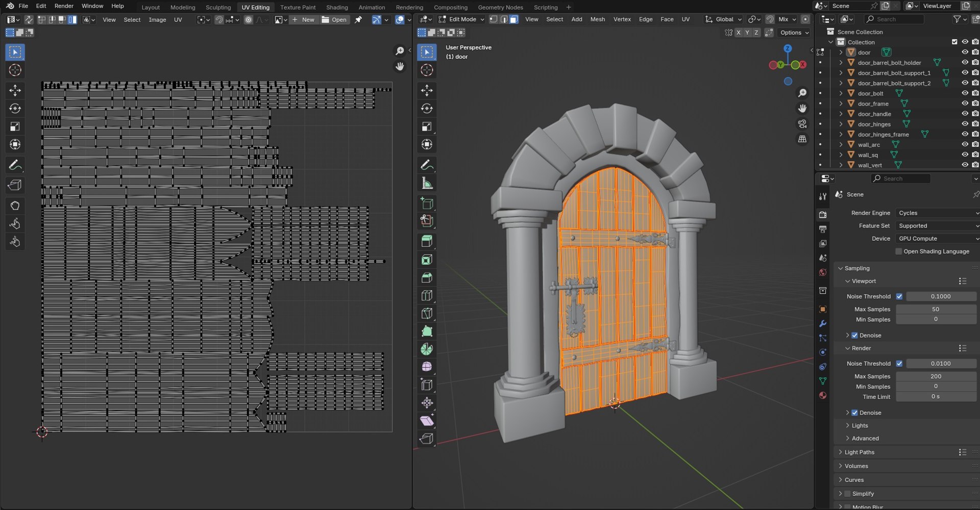Switch to the Texture Paint workspace tab
The width and height of the screenshot is (980, 510).
(x=298, y=7)
